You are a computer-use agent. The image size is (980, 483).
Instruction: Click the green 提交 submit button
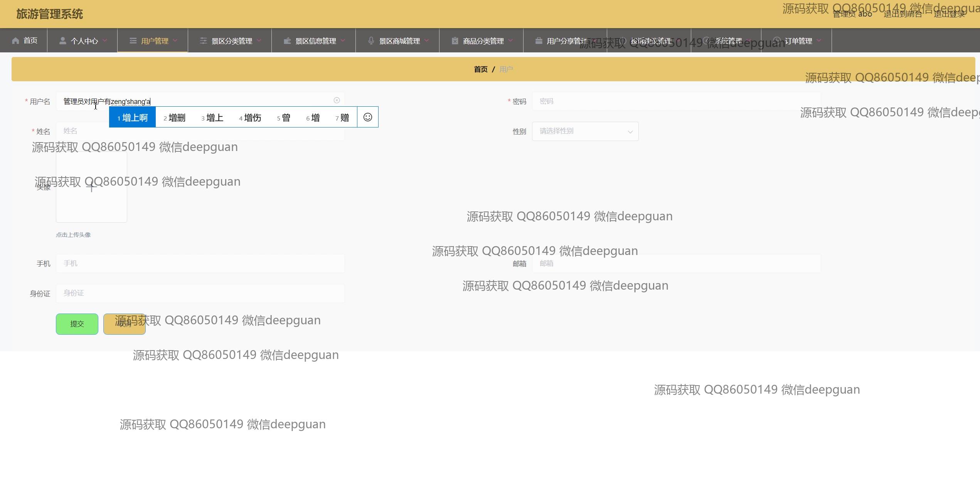77,324
